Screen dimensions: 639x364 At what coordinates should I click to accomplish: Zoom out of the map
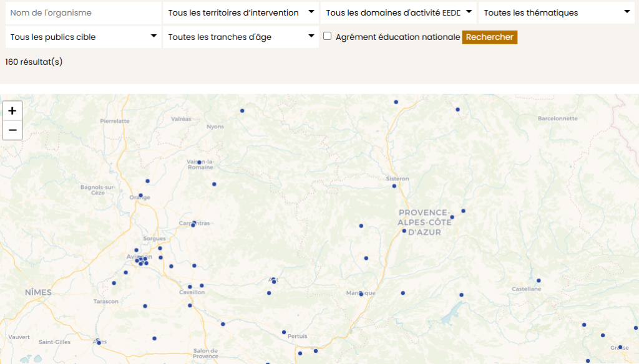(12, 130)
